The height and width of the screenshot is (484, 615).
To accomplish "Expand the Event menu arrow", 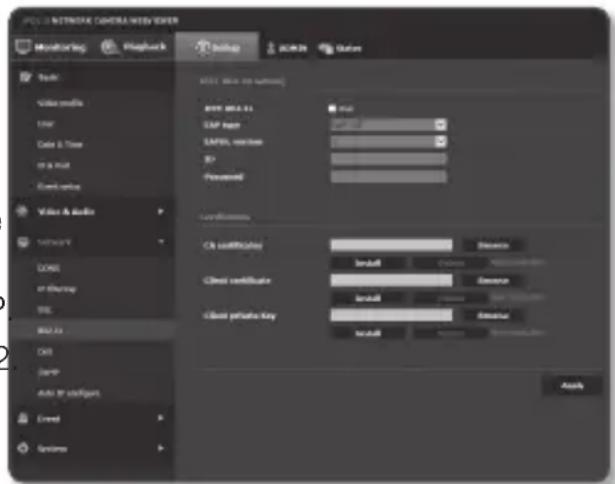I will (x=160, y=418).
